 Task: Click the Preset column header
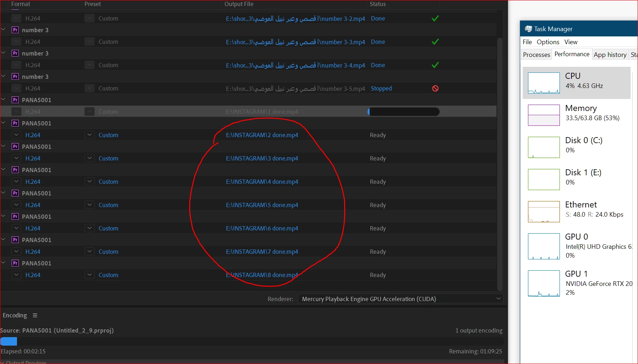click(93, 4)
